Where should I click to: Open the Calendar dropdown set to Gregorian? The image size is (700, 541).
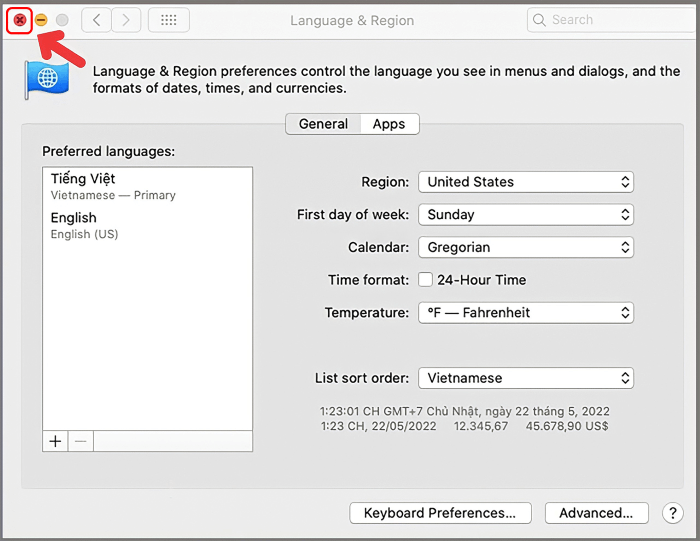pos(526,247)
